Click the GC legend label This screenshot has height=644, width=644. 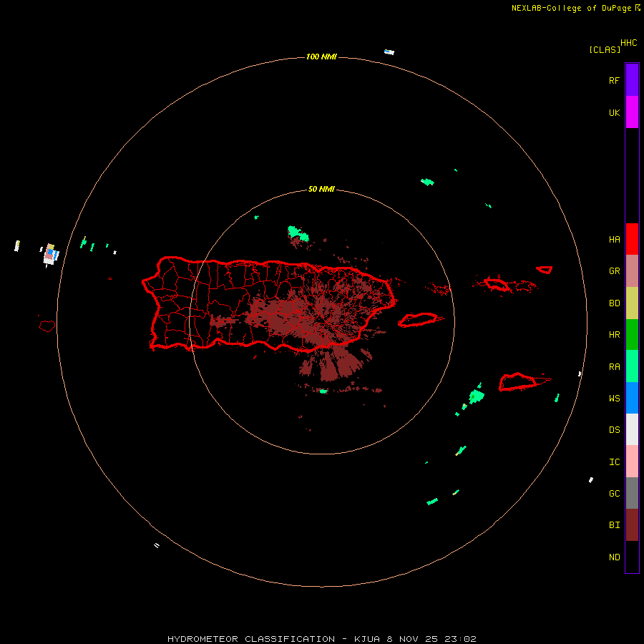615,494
